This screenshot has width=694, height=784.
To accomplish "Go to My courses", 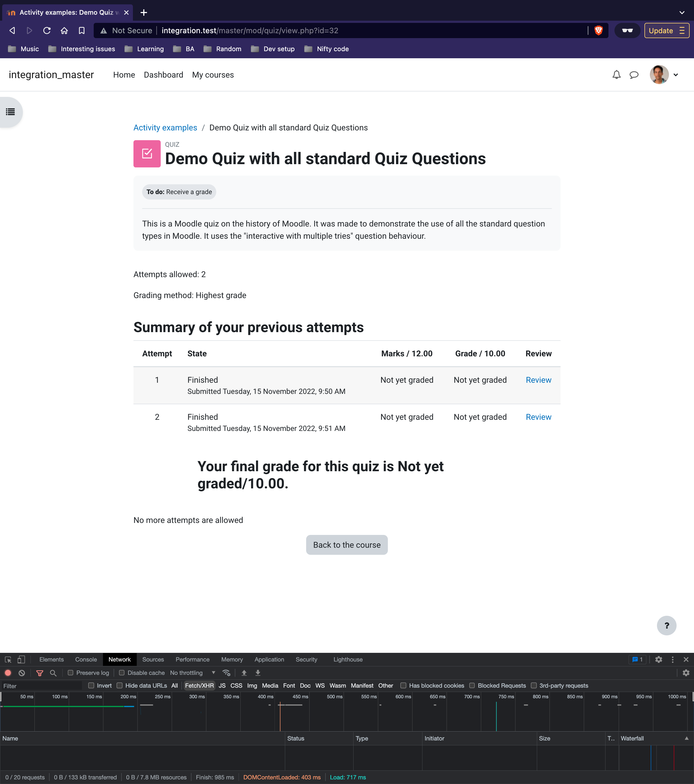I will [213, 75].
